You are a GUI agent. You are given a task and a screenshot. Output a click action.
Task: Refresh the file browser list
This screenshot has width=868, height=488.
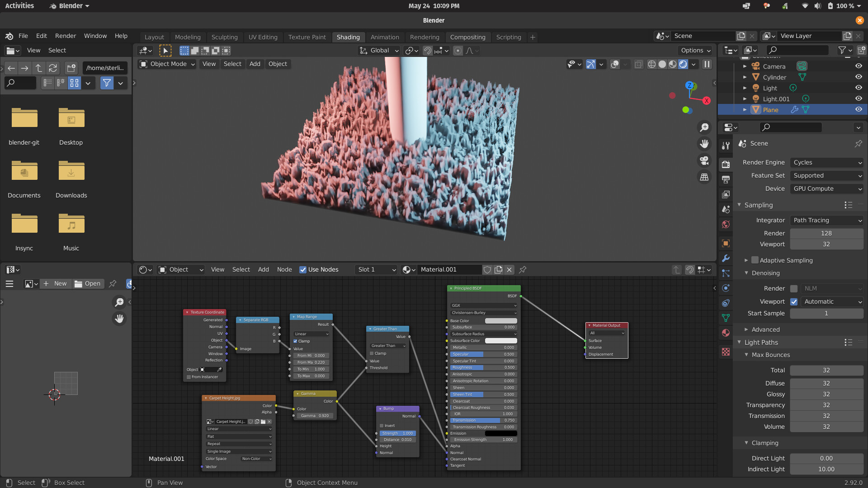(x=53, y=68)
